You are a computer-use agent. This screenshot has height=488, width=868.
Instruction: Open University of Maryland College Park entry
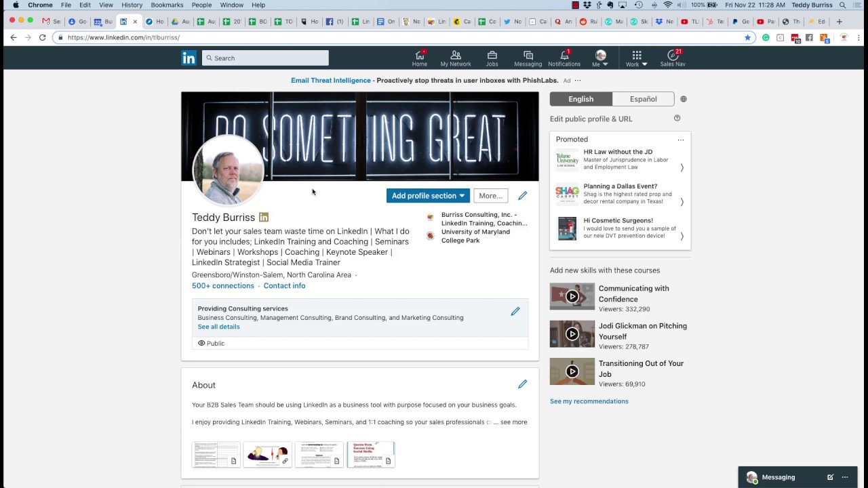pyautogui.click(x=469, y=236)
